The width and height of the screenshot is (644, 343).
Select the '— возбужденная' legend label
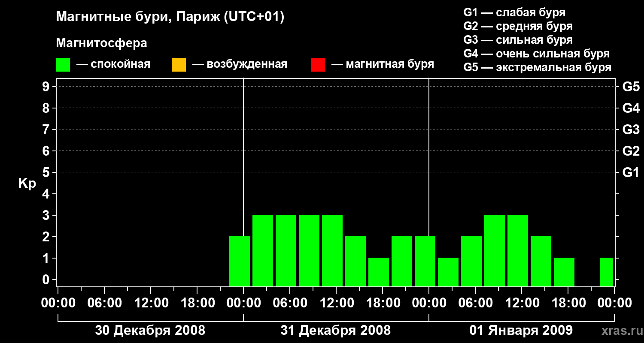240,64
